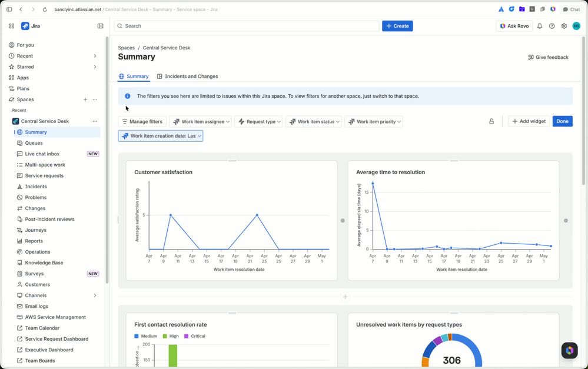Open the Rovo chat floating icon
Screen dimensions: 588x369
click(569, 351)
